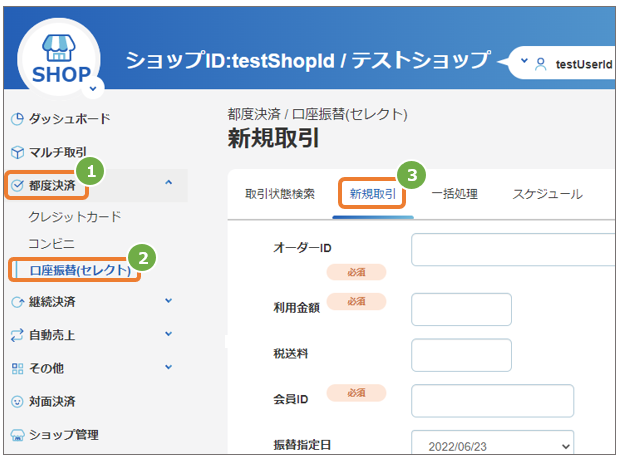Focus the 会員ID input field
The image size is (622, 462).
(x=492, y=401)
